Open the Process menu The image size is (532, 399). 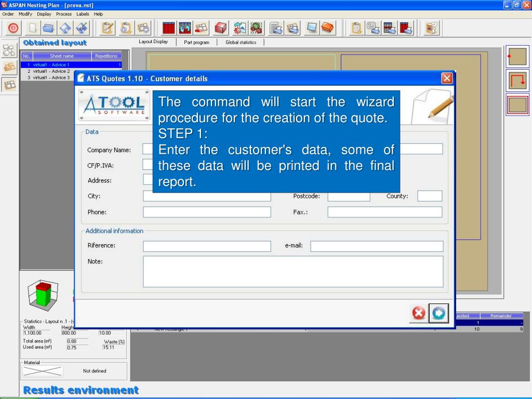(64, 14)
